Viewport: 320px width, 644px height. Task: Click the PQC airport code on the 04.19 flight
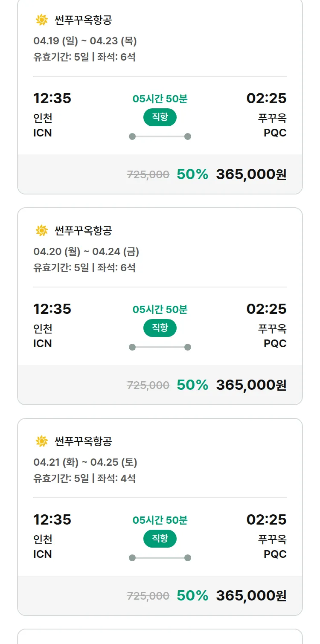click(x=275, y=133)
